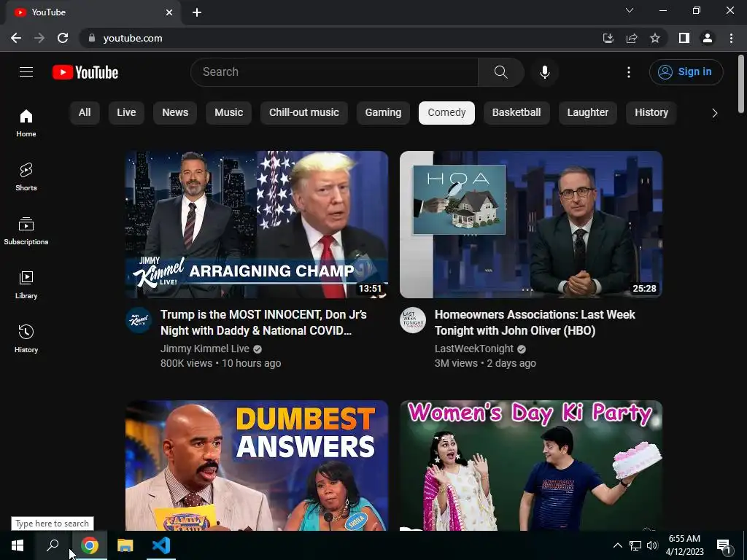The width and height of the screenshot is (747, 560).
Task: Go to Home in sidebar
Action: pos(26,122)
